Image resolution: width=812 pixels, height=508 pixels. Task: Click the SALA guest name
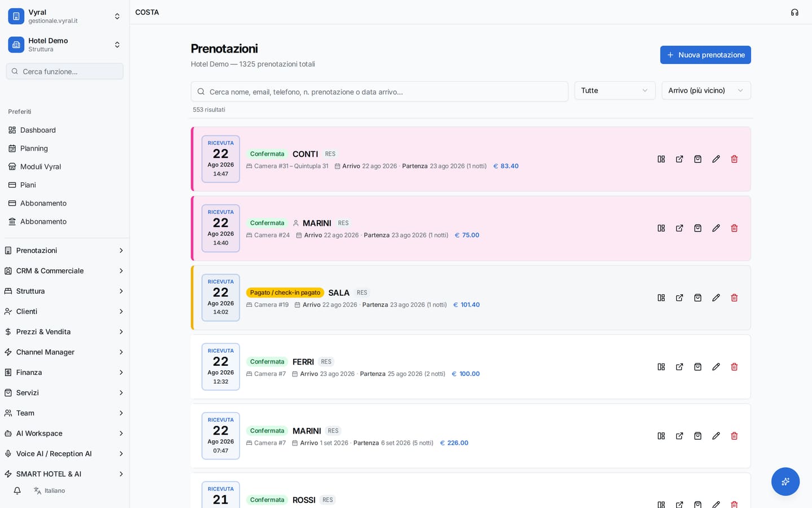(x=339, y=292)
